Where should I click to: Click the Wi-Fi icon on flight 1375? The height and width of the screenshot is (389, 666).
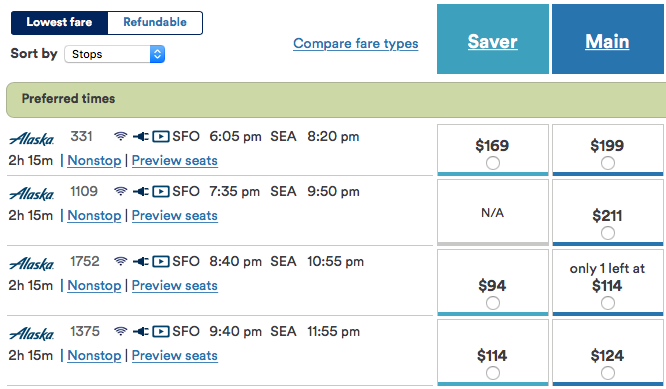coord(121,331)
